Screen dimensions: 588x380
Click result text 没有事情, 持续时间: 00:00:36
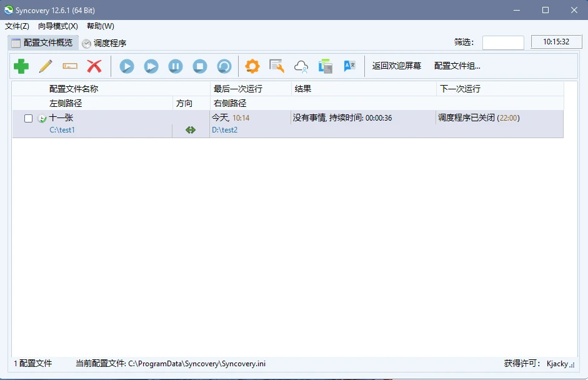(x=342, y=117)
